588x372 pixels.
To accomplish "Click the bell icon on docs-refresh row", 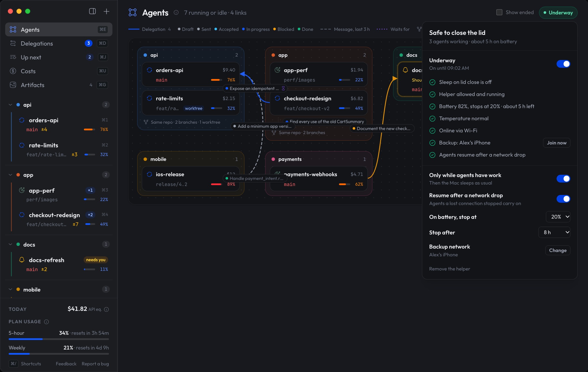I will [22, 260].
